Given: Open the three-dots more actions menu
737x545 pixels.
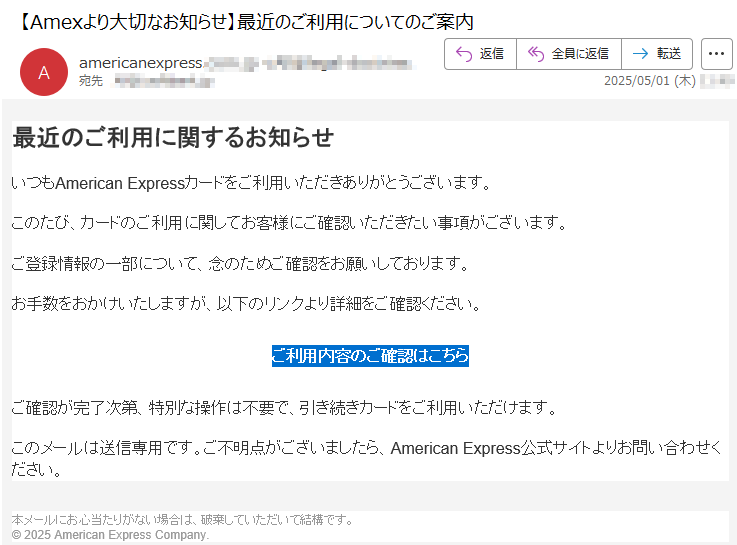Looking at the screenshot, I should (x=716, y=54).
